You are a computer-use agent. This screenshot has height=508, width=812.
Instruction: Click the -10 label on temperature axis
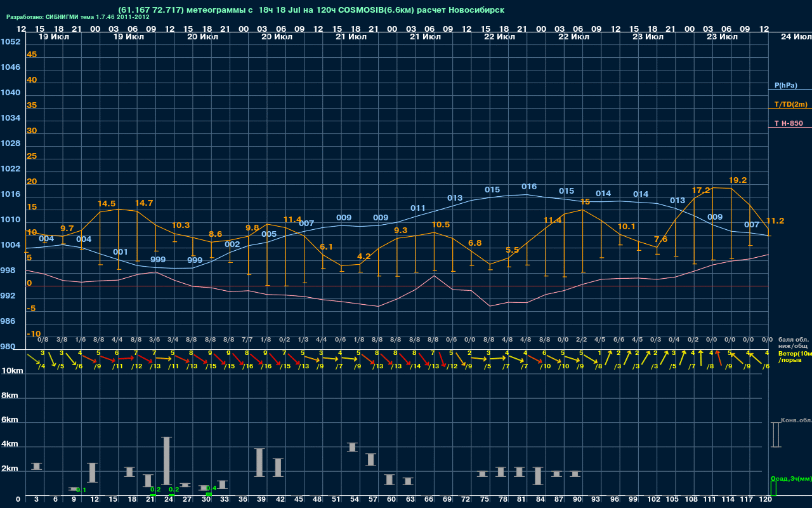tap(34, 334)
